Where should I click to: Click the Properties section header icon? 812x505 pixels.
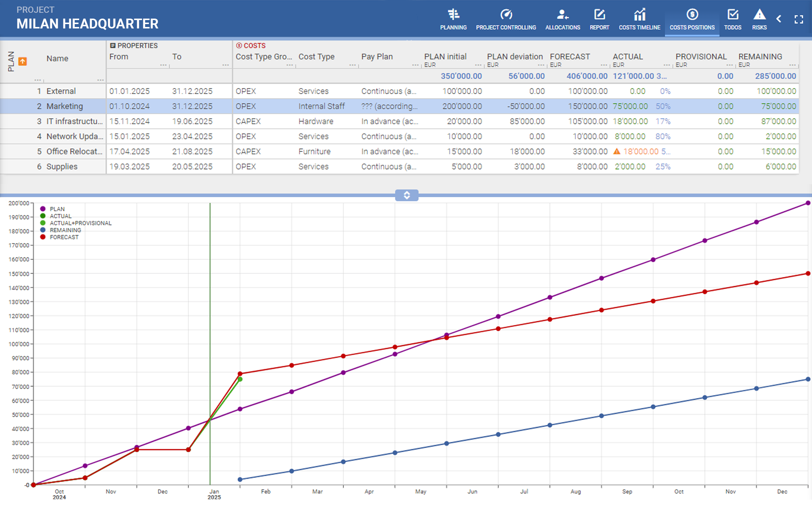113,46
